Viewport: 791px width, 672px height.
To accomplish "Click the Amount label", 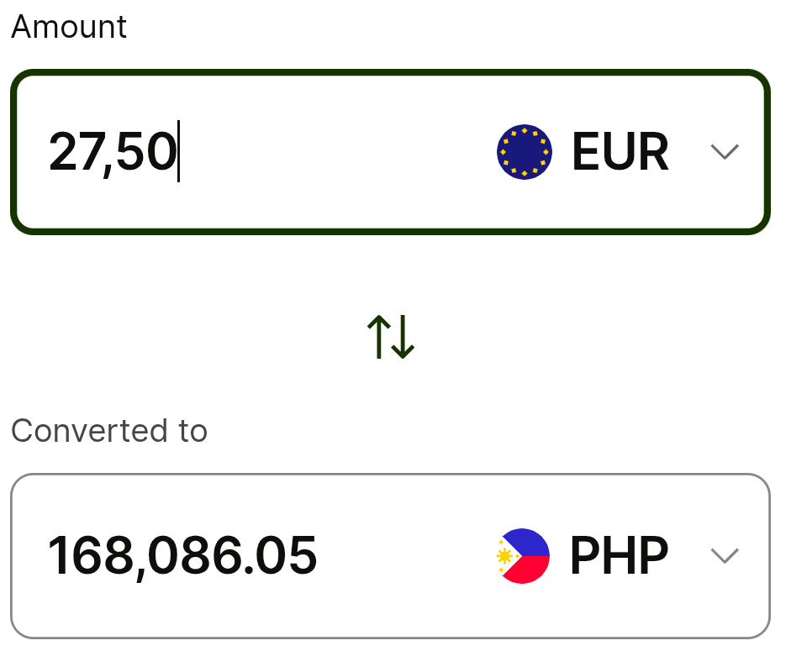I will [x=69, y=27].
